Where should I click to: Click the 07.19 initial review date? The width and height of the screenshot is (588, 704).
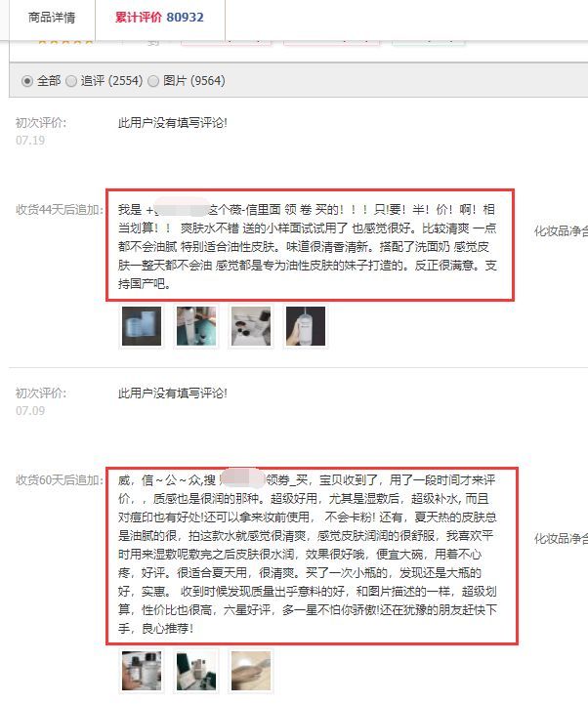(30, 141)
